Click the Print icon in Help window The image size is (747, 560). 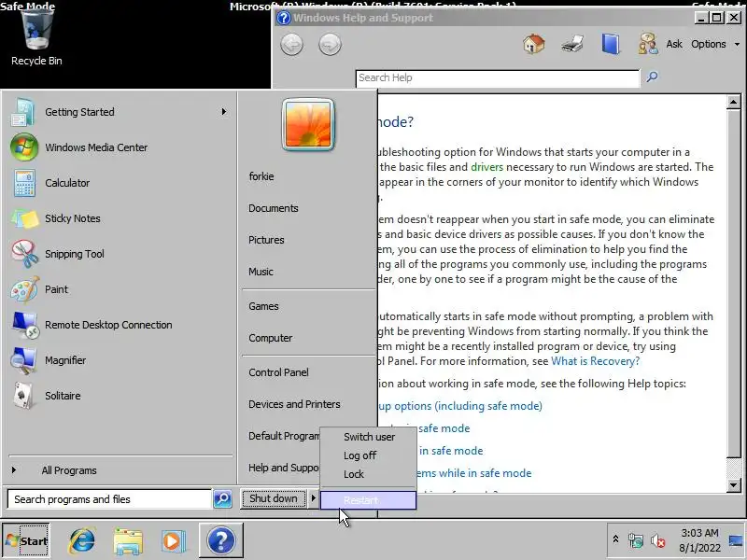pyautogui.click(x=572, y=44)
